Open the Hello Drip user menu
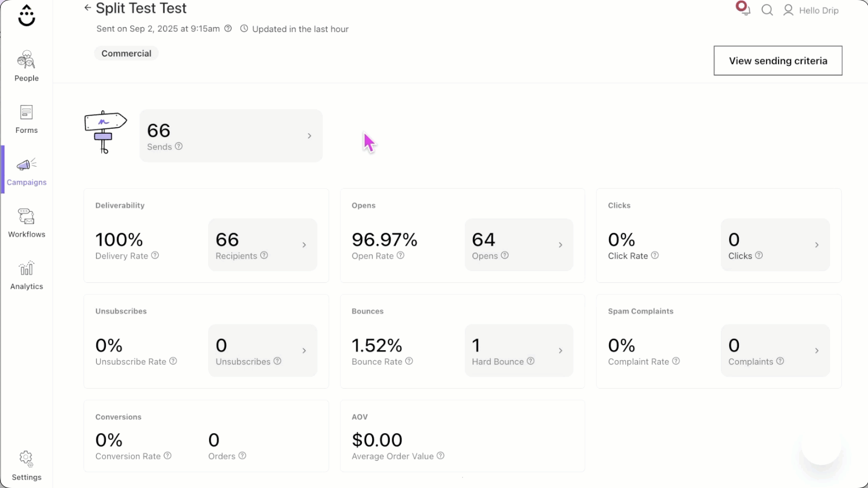This screenshot has height=488, width=868. click(x=811, y=10)
